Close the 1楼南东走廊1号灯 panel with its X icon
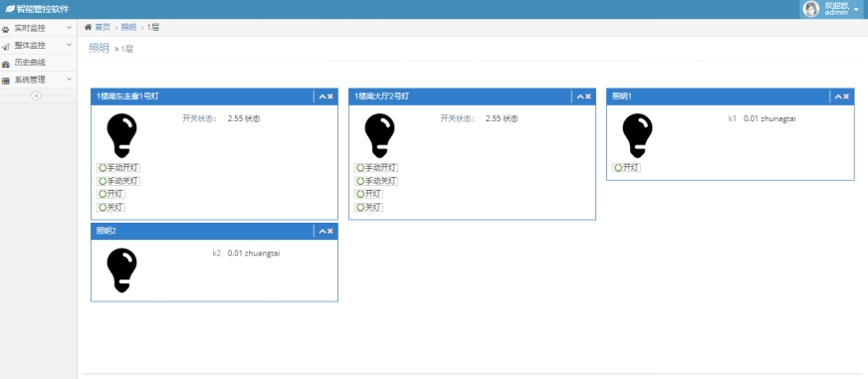 [330, 96]
